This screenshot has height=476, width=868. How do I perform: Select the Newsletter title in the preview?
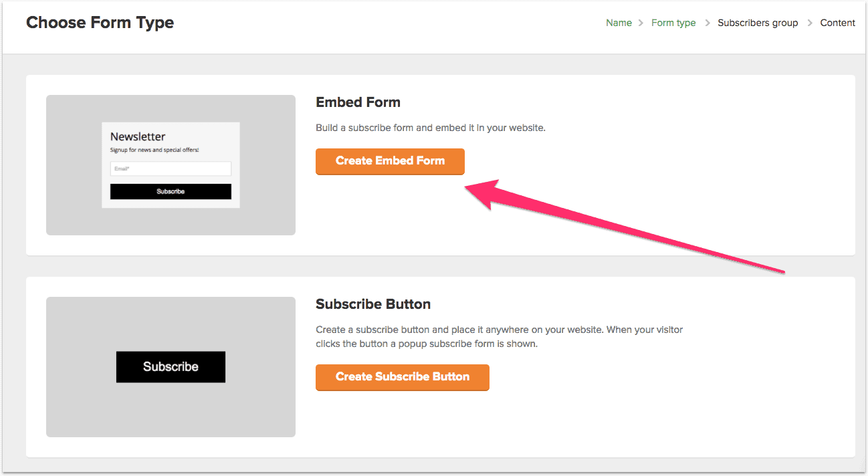click(138, 136)
